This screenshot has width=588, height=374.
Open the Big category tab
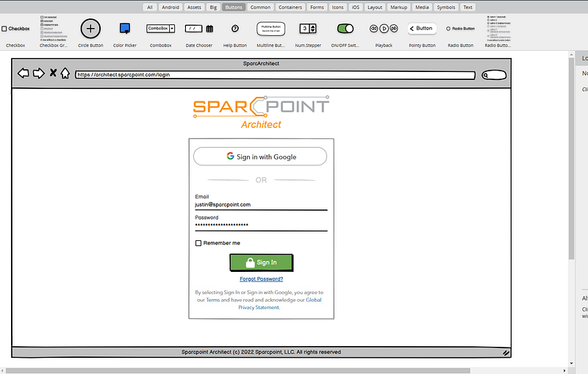213,7
